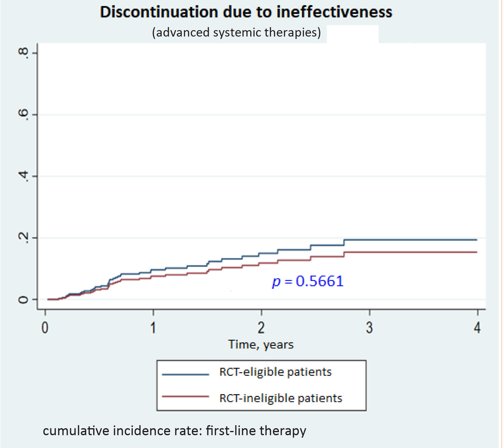
Task: Click the blue line sample in legend
Action: click(x=185, y=374)
